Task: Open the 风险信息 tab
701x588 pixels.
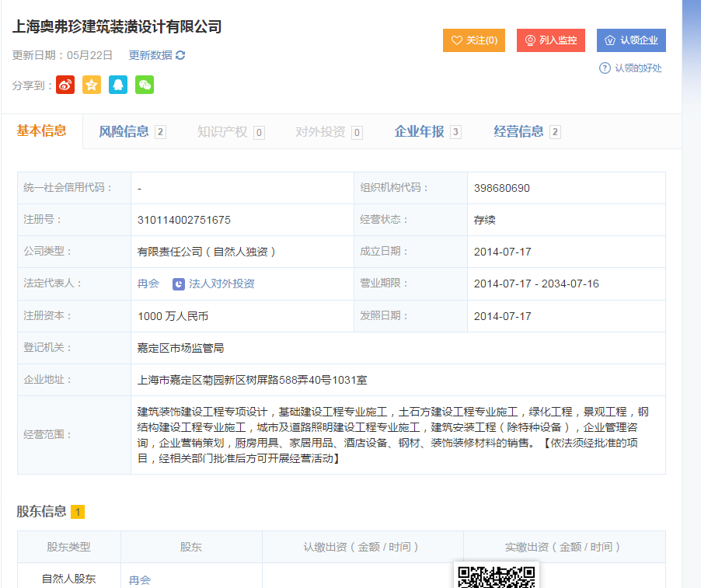Action: click(x=124, y=131)
